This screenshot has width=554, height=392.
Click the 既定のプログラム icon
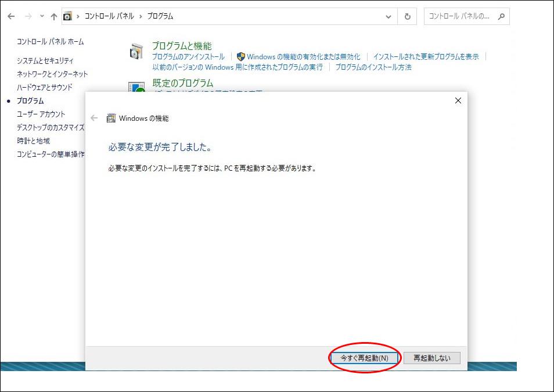(x=136, y=87)
